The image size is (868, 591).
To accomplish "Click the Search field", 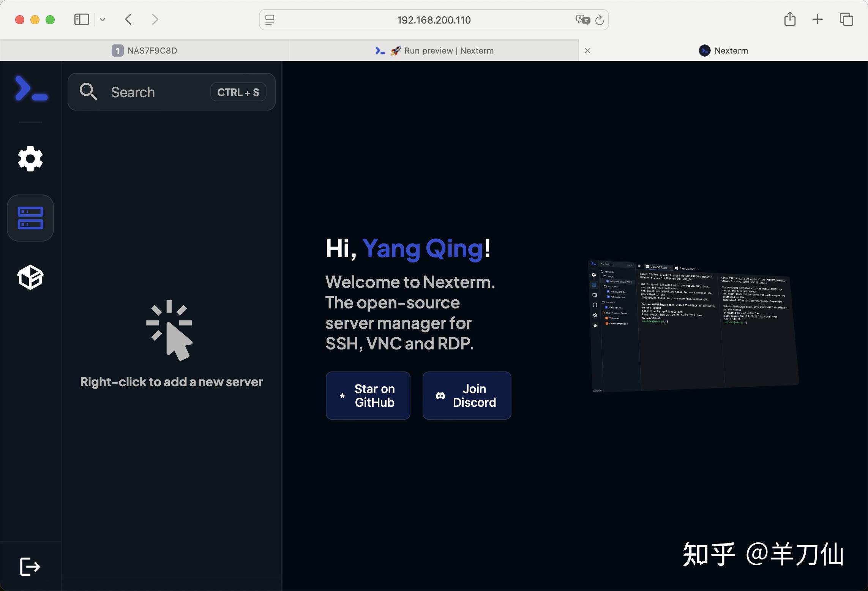I will [x=152, y=92].
